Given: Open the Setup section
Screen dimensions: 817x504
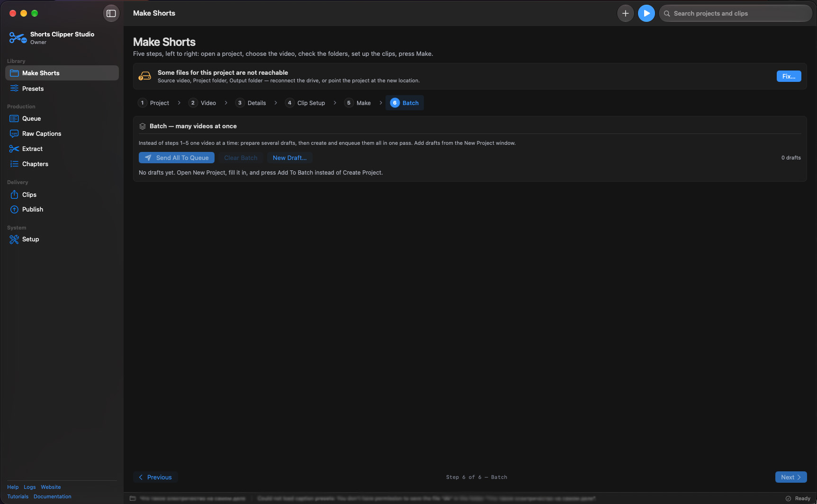Looking at the screenshot, I should tap(62, 239).
